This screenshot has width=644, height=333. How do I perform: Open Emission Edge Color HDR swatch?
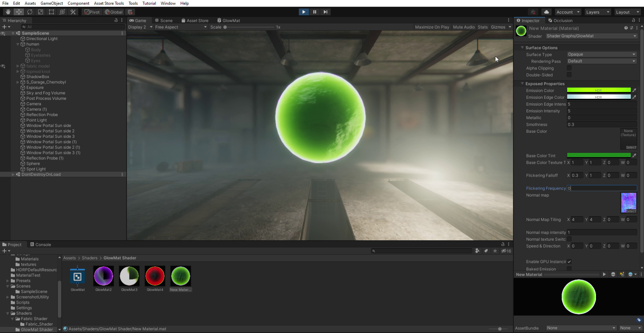599,97
